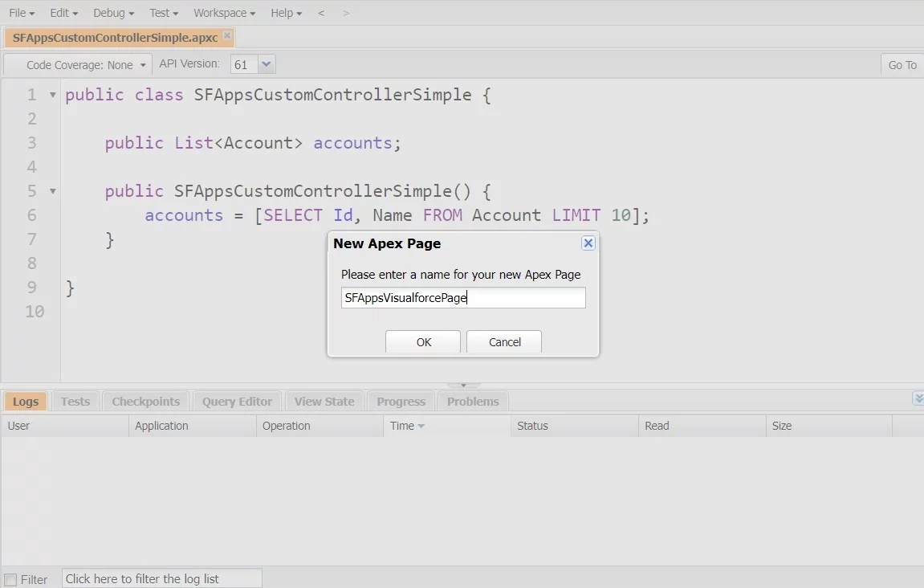Confirm with the OK button
Screen dimensions: 924x588
click(x=423, y=341)
